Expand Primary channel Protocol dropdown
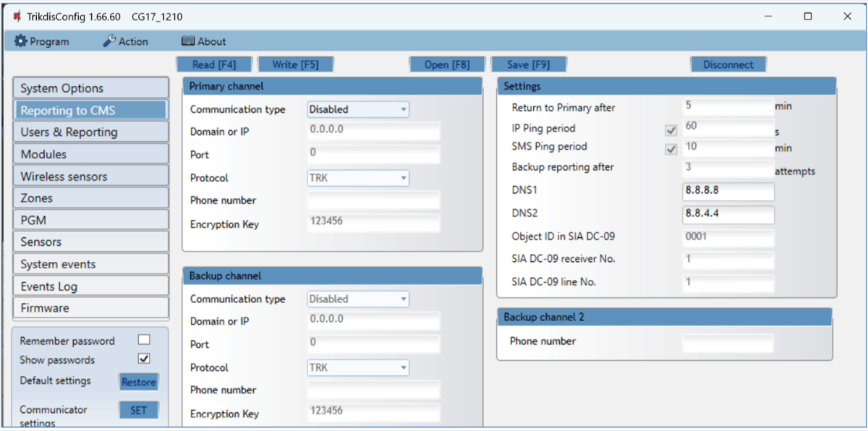Viewport: 868px width, 431px height. pos(358,178)
